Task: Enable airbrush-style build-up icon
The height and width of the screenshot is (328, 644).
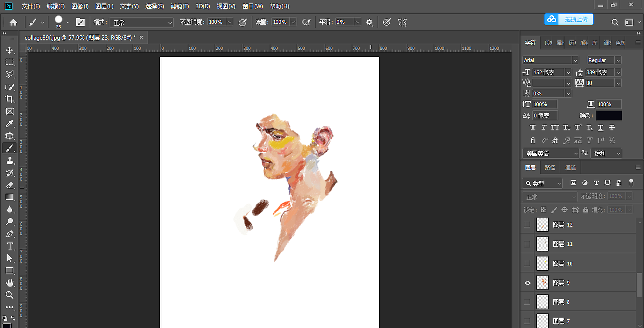Action: click(x=306, y=22)
